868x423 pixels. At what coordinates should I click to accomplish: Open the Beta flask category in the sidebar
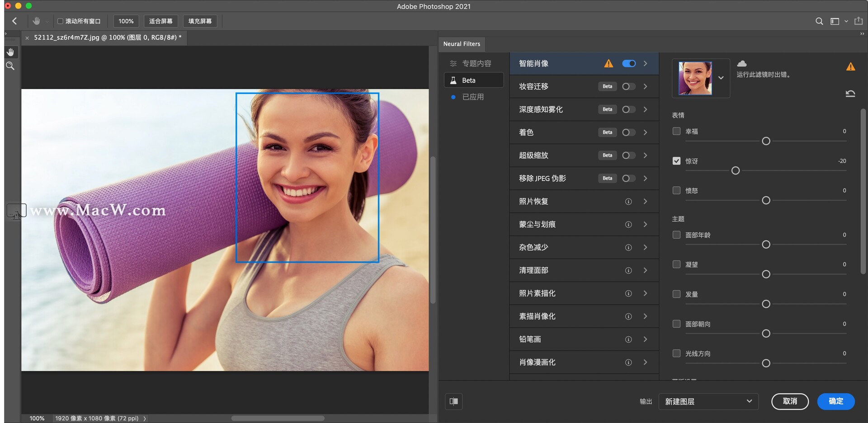(473, 80)
